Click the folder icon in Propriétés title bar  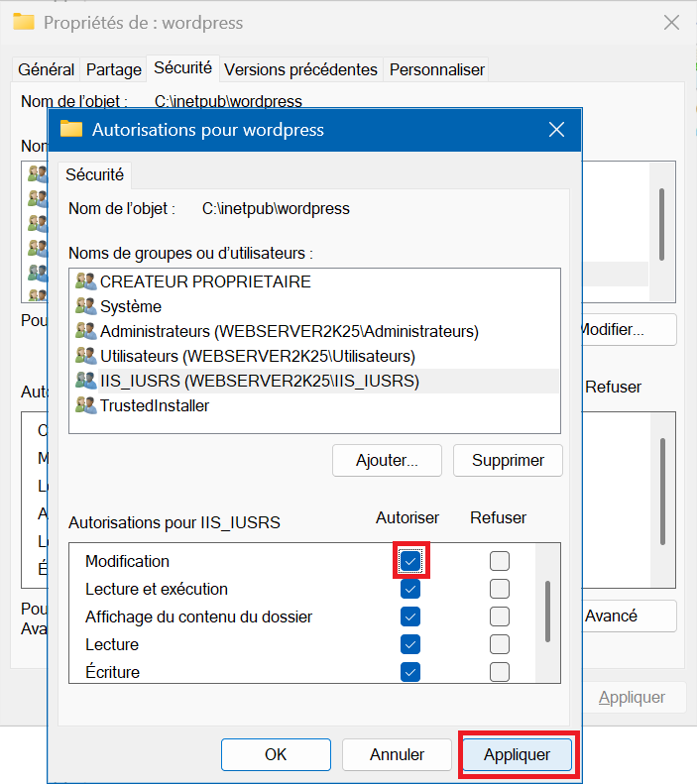(24, 23)
